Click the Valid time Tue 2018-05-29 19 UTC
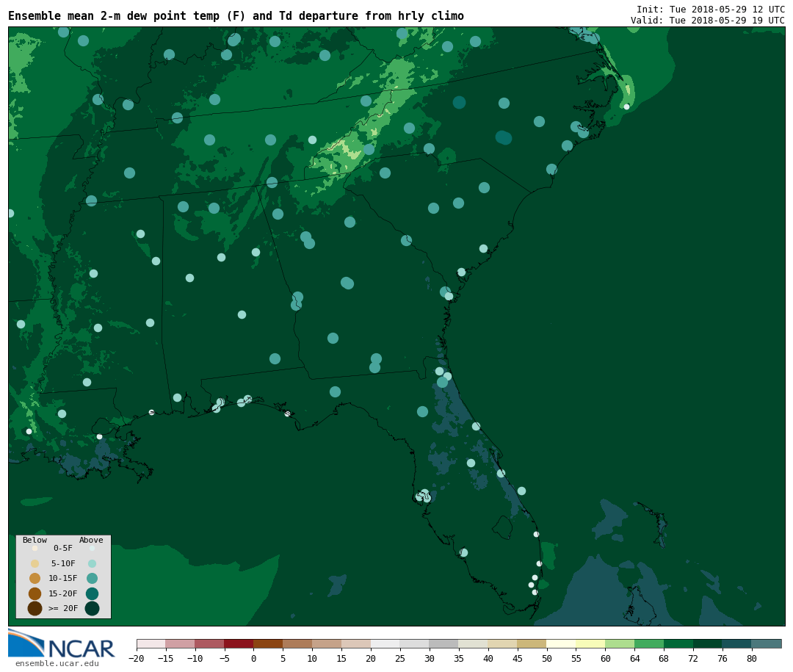This screenshot has height=672, width=793. (708, 21)
